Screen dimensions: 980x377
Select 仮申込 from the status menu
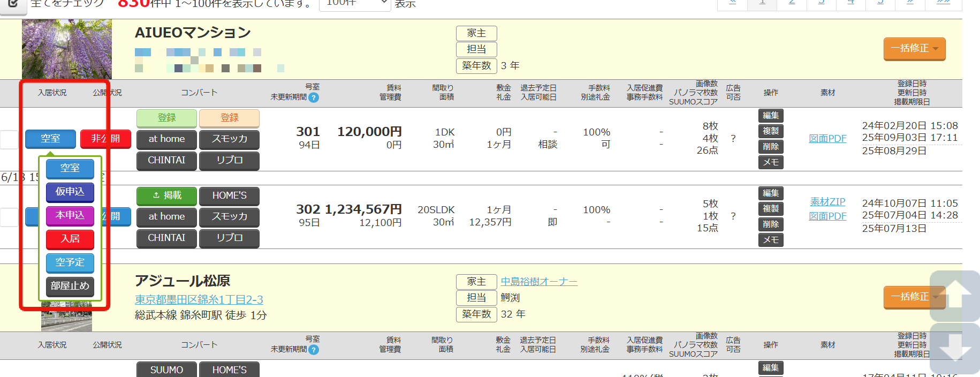(70, 192)
